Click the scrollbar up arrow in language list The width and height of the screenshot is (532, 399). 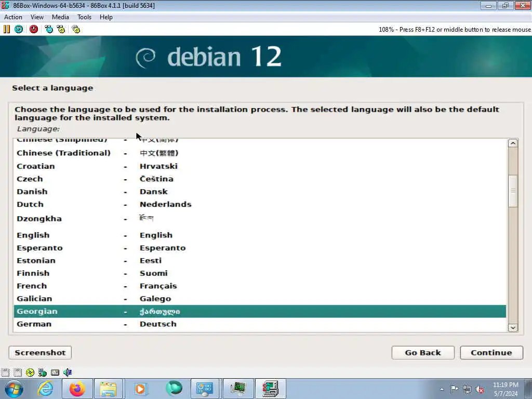513,143
